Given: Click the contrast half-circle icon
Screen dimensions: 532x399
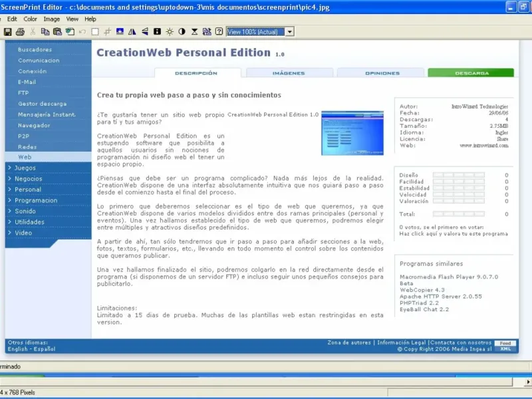Looking at the screenshot, I should coord(182,32).
